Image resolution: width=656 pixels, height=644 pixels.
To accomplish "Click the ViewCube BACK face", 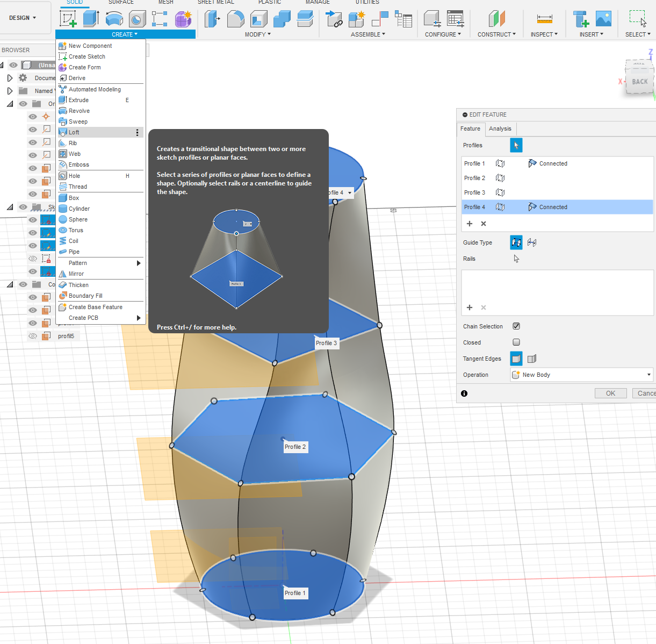I will click(639, 82).
